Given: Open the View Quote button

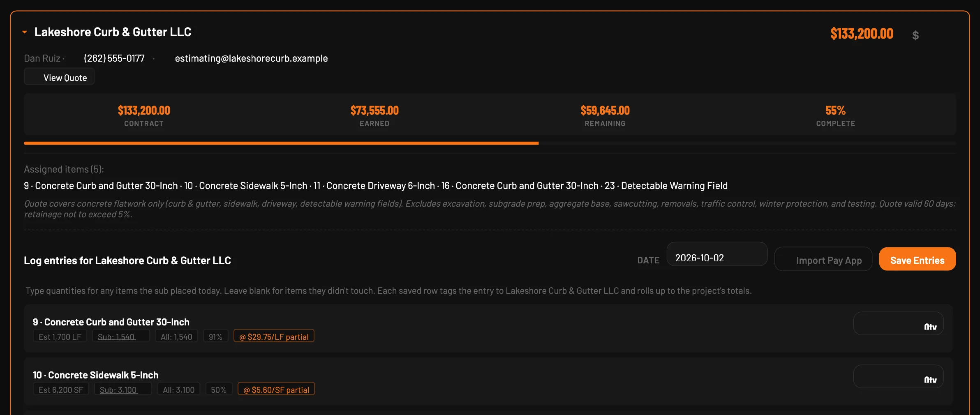Looking at the screenshot, I should tap(59, 77).
